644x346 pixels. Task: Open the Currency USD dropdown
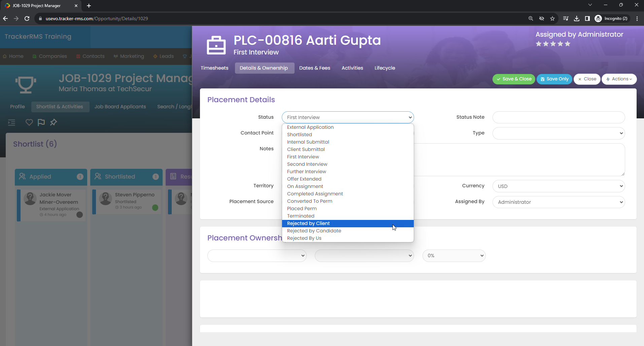(x=558, y=186)
